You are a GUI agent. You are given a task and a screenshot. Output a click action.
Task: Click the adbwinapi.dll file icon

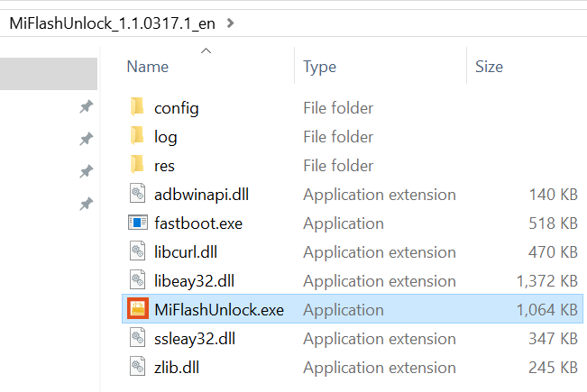[137, 195]
